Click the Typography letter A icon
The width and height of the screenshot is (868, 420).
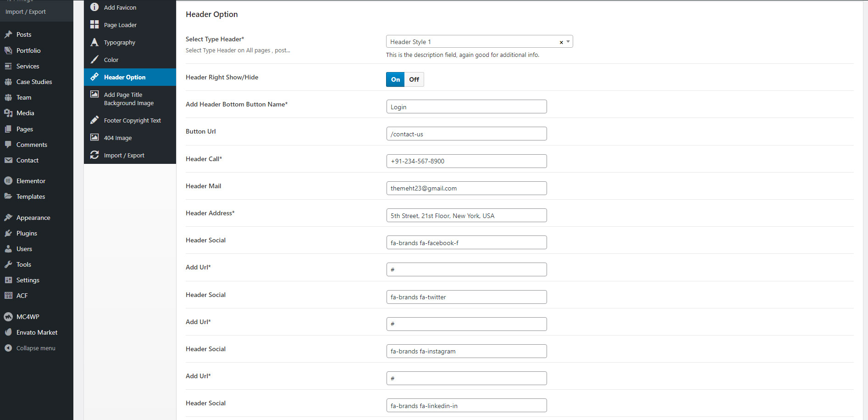pyautogui.click(x=94, y=42)
